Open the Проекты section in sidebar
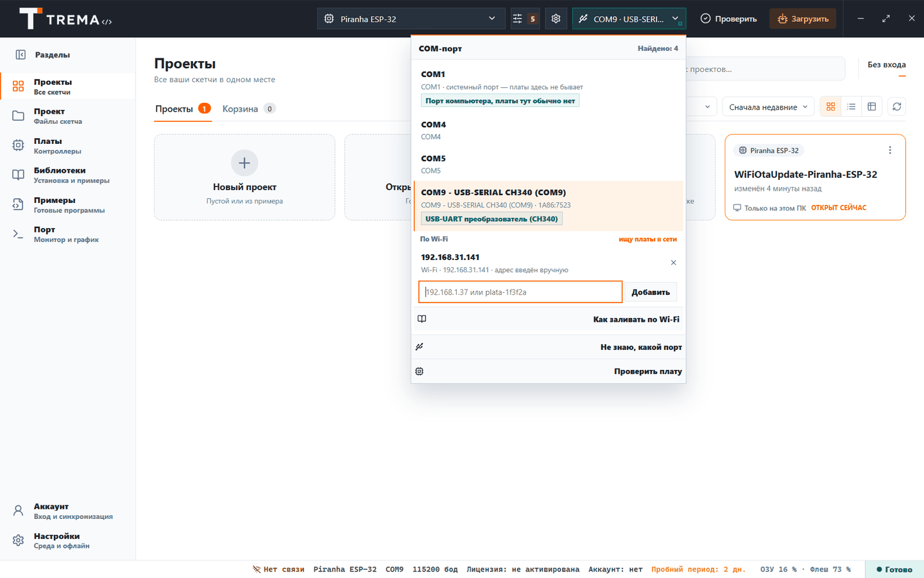Screen dimensions: 924x578 pyautogui.click(x=68, y=87)
